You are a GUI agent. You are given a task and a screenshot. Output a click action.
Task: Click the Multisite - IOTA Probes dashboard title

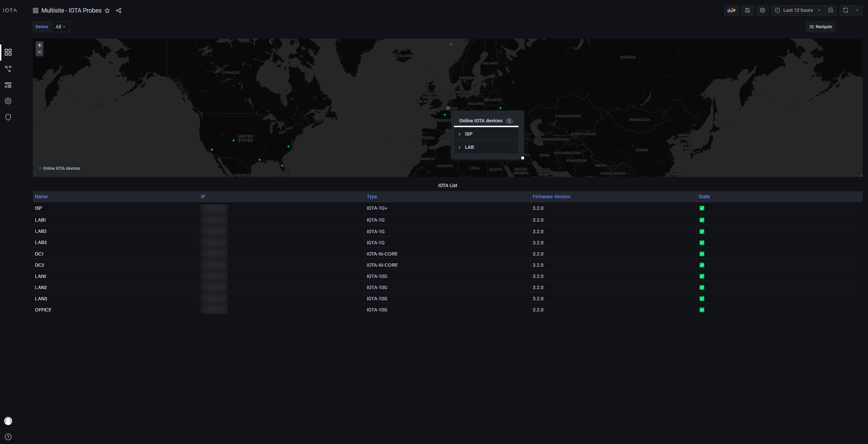tap(71, 11)
